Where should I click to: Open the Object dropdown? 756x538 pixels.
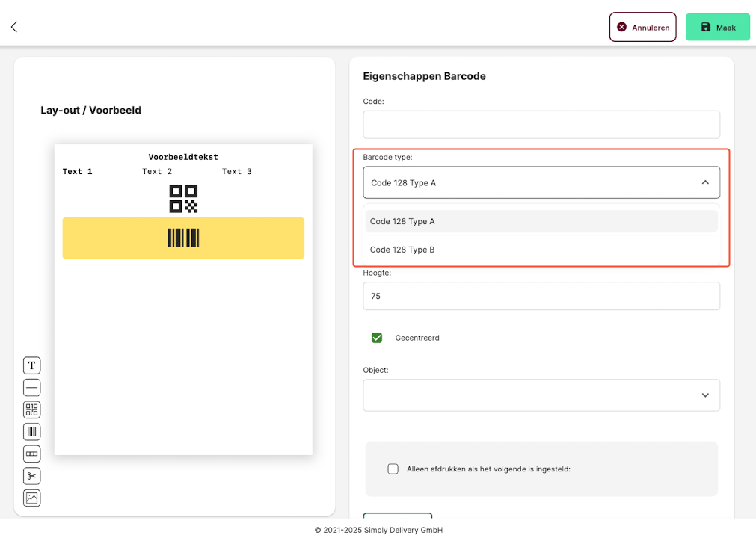(x=541, y=395)
